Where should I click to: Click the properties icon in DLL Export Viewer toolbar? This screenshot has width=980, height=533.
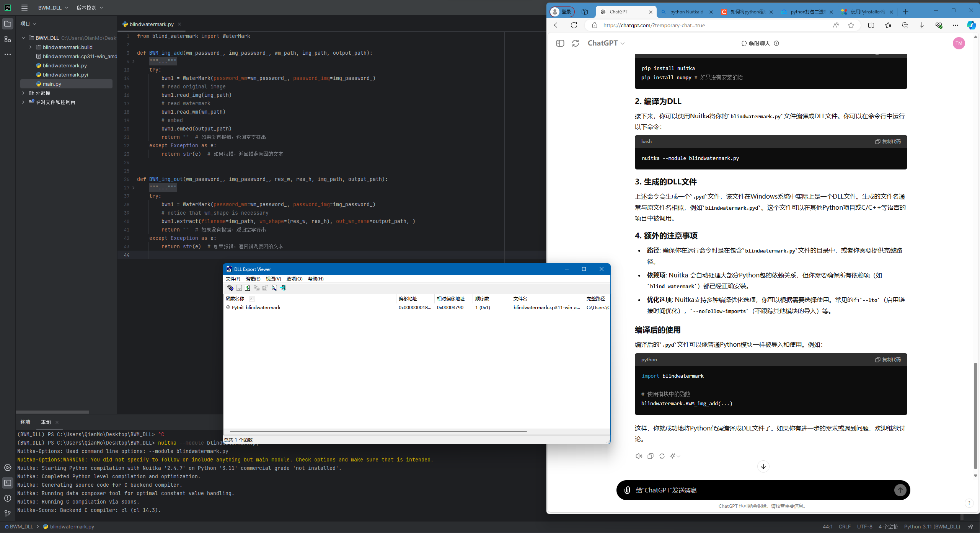(x=265, y=288)
